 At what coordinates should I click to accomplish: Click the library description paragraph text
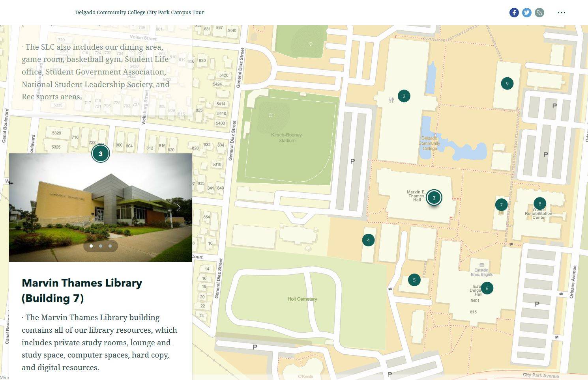coord(99,343)
